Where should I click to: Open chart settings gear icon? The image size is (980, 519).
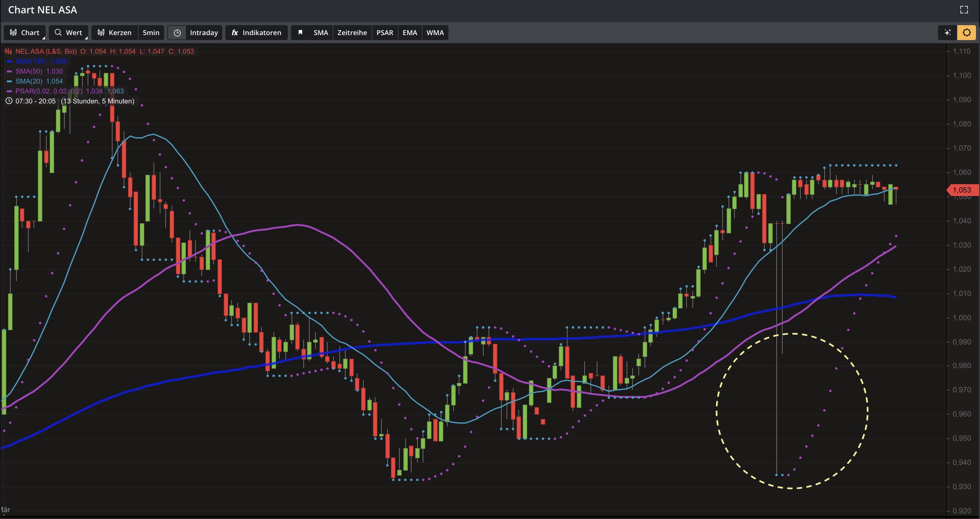pos(966,33)
